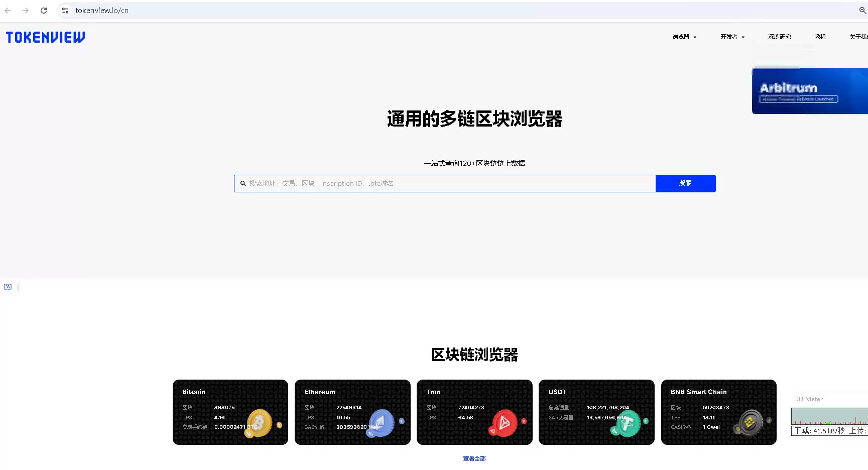The height and width of the screenshot is (470, 868).
Task: Reload the page with the refresh icon
Action: tap(44, 10)
